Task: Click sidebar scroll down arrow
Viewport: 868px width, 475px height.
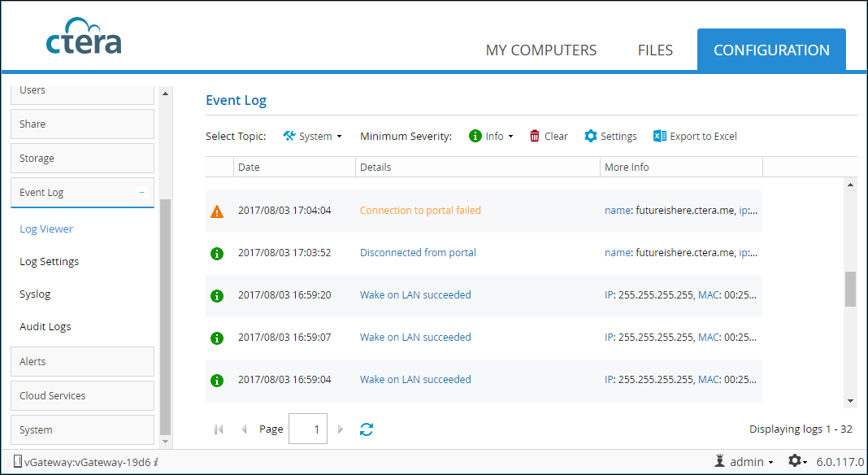Action: point(165,442)
